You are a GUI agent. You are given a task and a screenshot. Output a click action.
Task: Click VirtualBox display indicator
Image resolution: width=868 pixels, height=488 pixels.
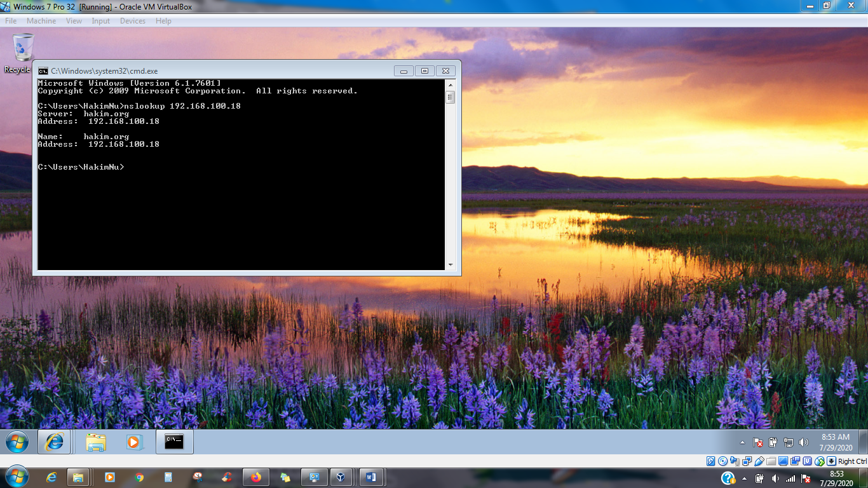pos(783,461)
